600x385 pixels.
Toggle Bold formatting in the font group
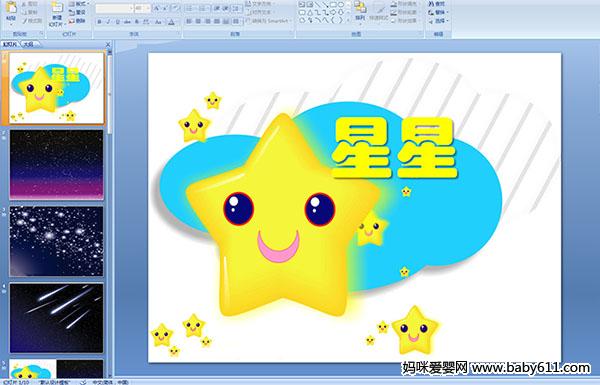[x=99, y=22]
